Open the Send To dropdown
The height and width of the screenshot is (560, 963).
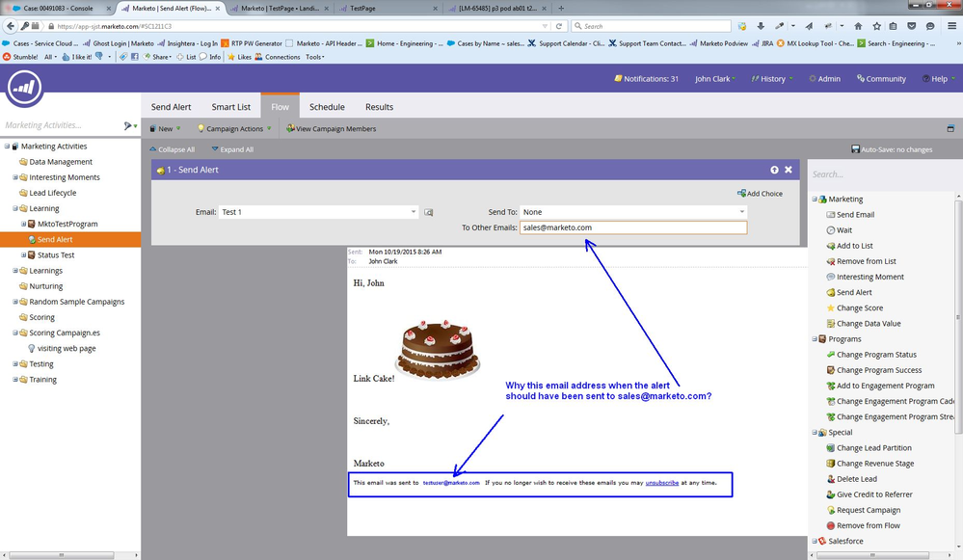click(741, 212)
